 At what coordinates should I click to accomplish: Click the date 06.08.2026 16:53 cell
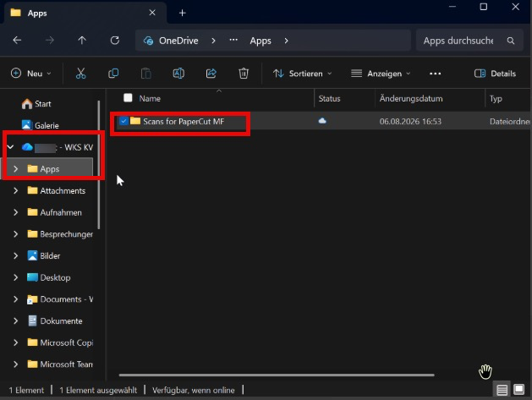tap(410, 122)
